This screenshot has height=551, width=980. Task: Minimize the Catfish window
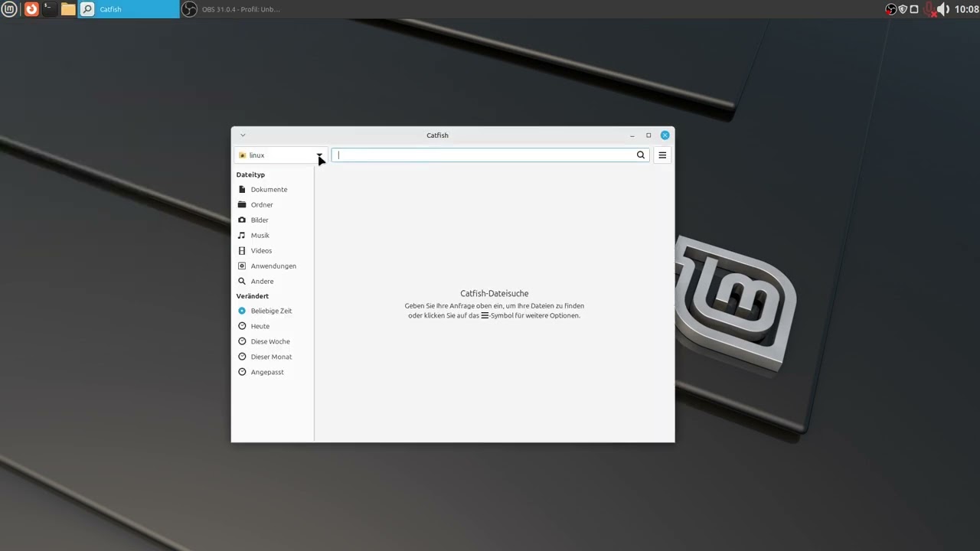coord(632,135)
